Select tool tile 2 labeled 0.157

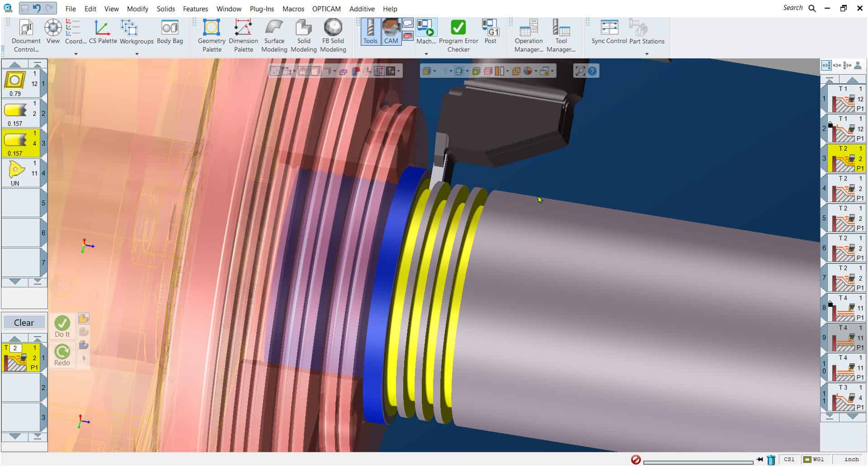[22, 114]
